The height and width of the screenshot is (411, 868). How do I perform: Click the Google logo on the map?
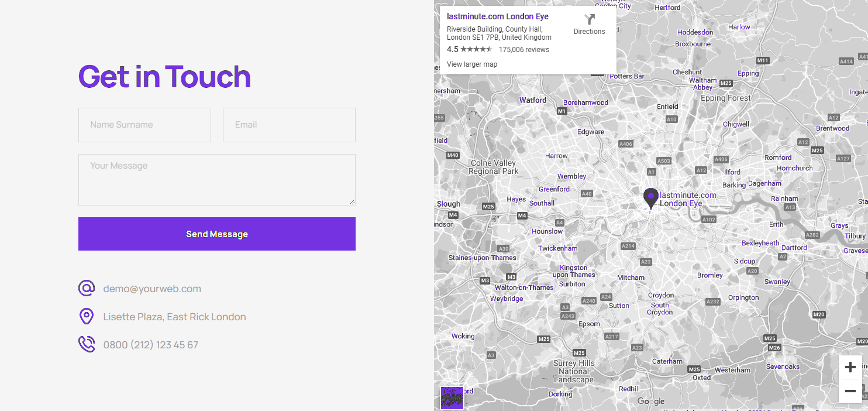pos(651,401)
